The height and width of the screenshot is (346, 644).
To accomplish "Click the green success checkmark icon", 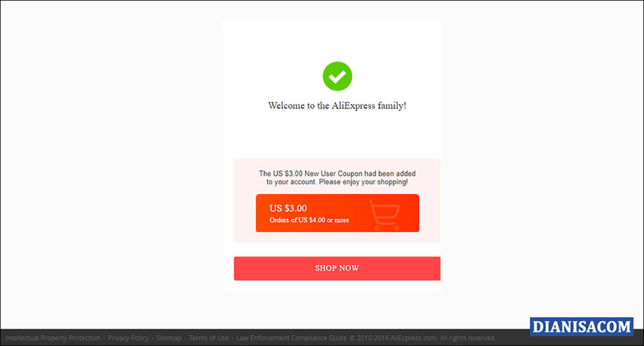I will pos(337,77).
